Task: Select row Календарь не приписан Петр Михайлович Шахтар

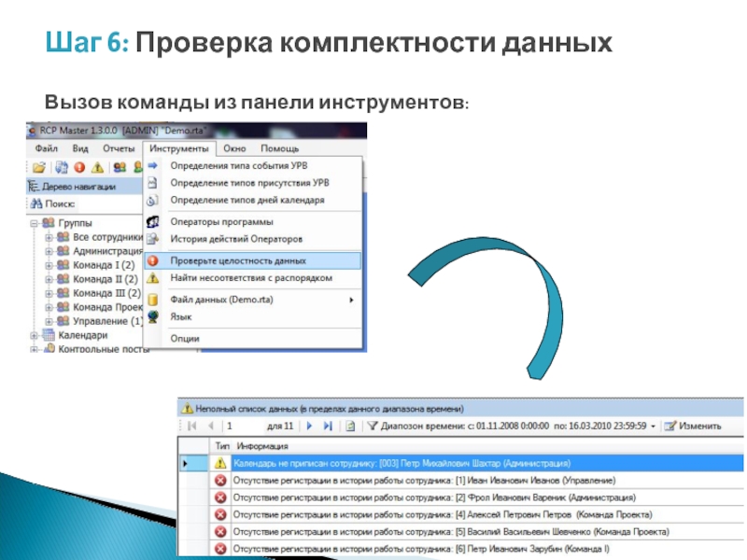Action: 460,463
